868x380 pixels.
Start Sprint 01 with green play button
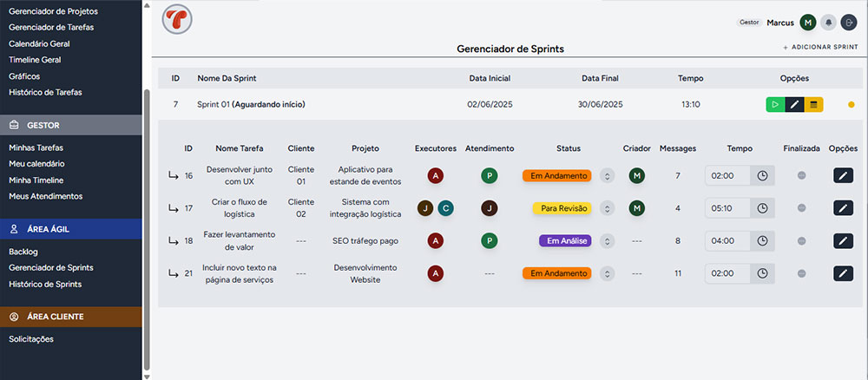(x=774, y=105)
